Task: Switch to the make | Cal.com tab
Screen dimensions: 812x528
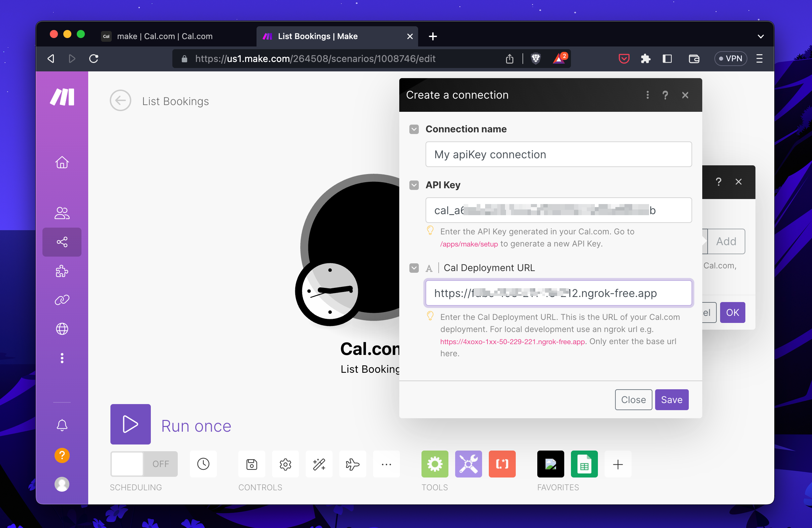Action: click(x=164, y=36)
